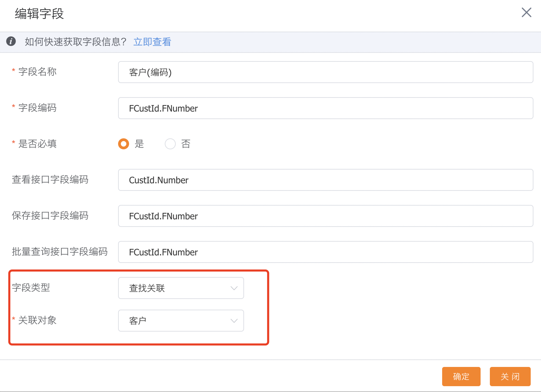
Task: Select 是 radio for 是否必填
Action: tap(124, 144)
